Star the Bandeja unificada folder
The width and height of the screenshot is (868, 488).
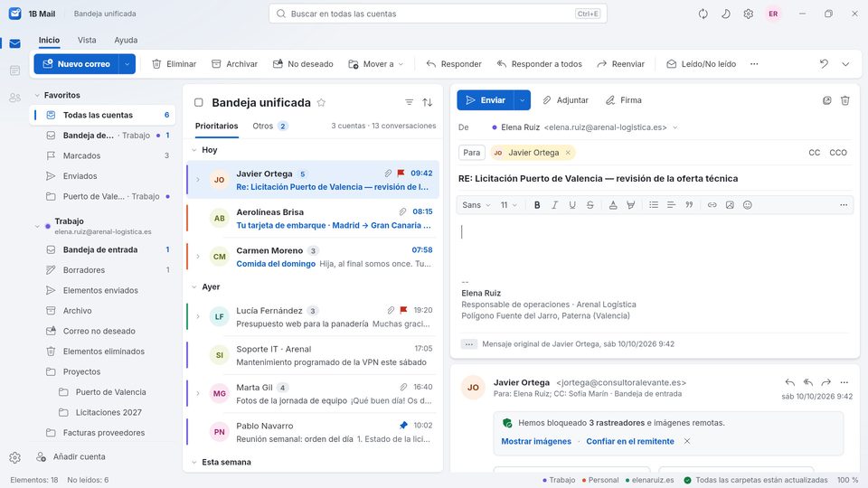coord(321,102)
